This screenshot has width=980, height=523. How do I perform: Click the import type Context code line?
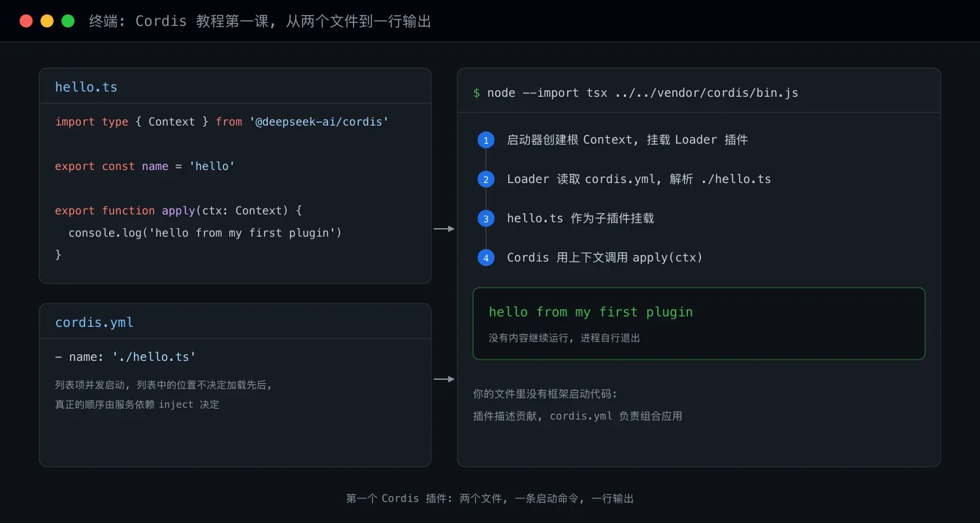point(221,122)
